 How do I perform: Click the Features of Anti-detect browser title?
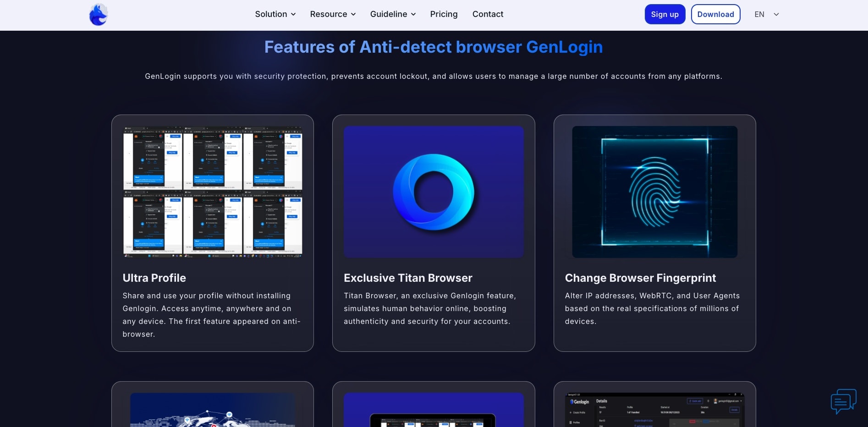(x=434, y=47)
